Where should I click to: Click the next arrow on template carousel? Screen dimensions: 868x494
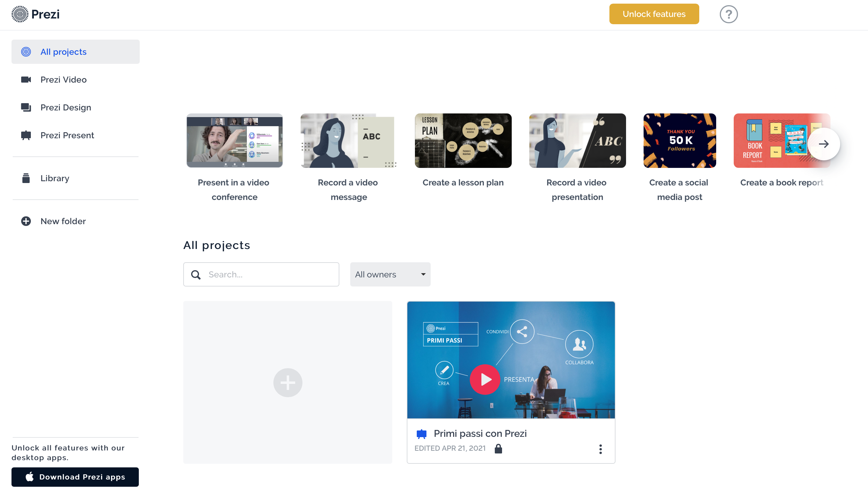(x=824, y=144)
